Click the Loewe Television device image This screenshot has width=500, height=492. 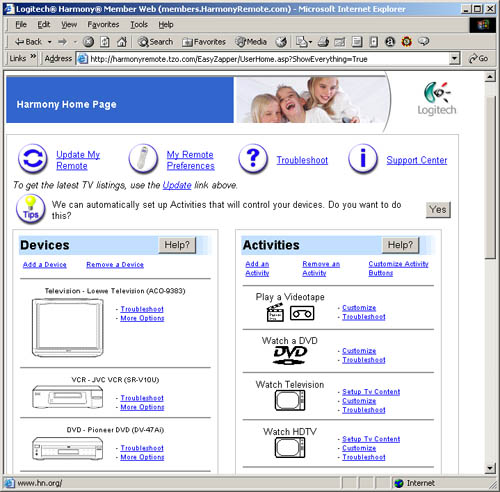pyautogui.click(x=68, y=328)
